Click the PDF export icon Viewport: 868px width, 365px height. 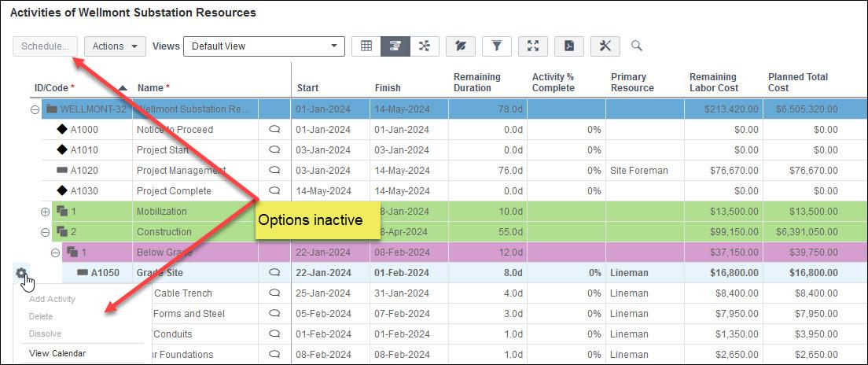[x=568, y=46]
